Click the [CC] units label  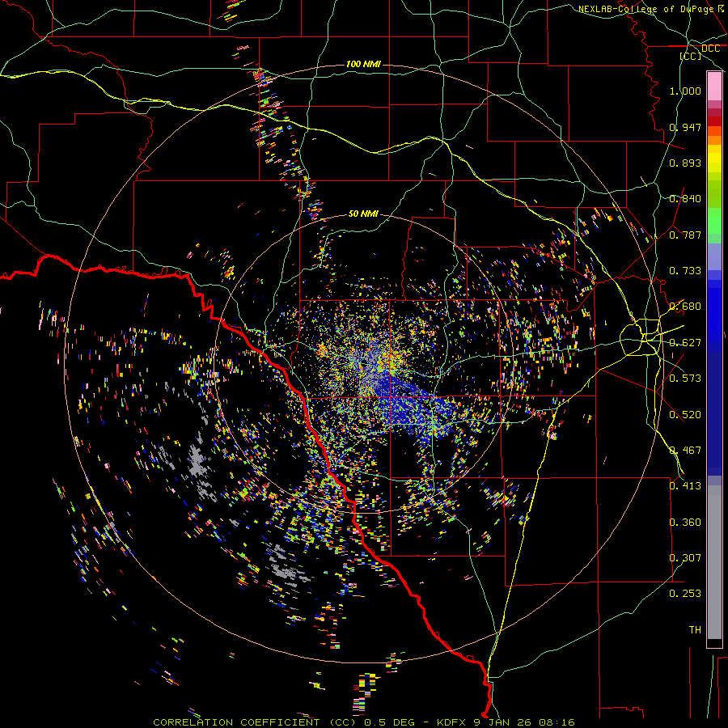tap(691, 56)
